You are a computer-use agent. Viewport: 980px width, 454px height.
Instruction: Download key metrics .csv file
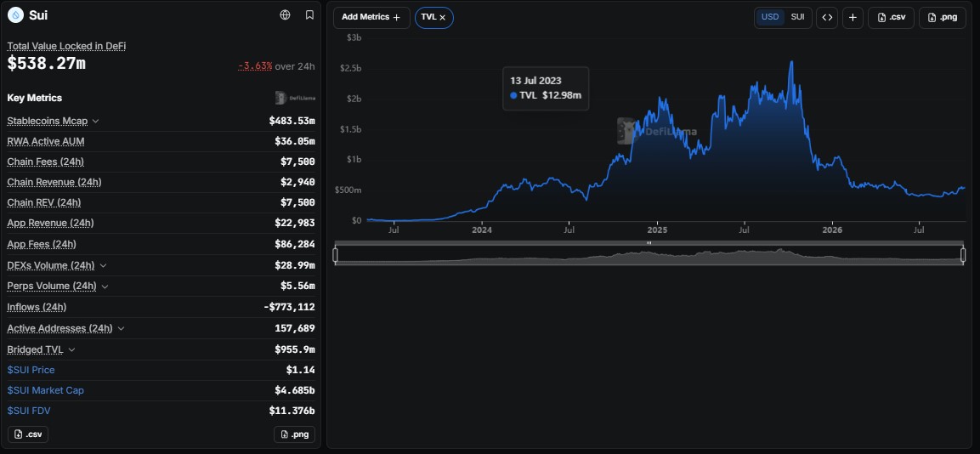[28, 434]
